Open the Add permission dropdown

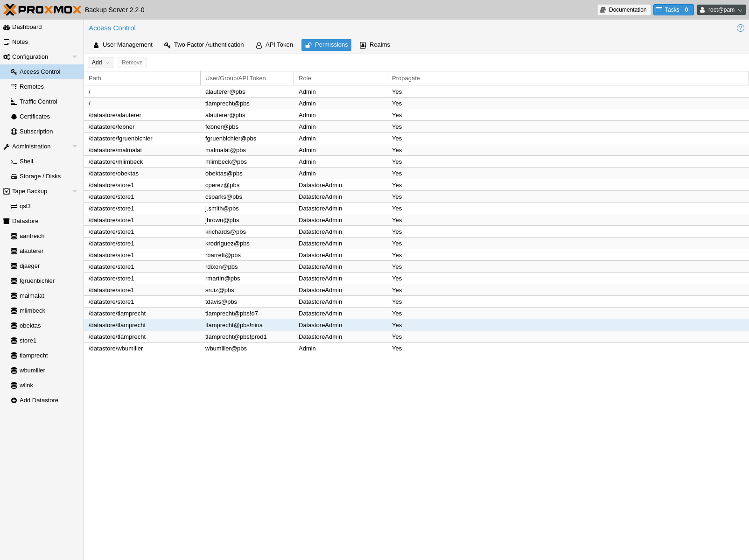[x=100, y=63]
